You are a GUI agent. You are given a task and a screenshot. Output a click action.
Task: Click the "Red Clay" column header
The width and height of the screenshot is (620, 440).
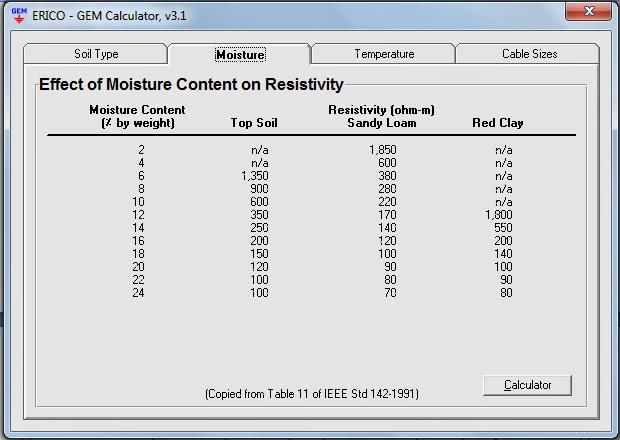click(x=497, y=123)
